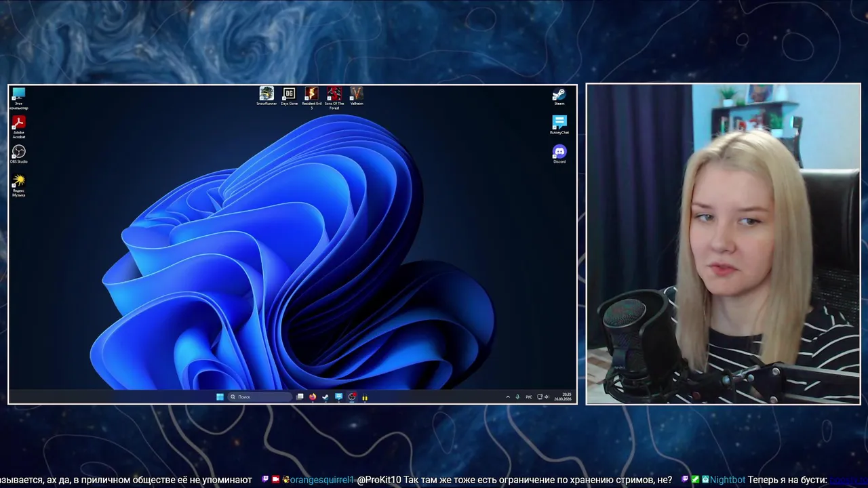Open the OBS Studio desktop shortcut
Screen dimensions: 868x488
coord(18,155)
